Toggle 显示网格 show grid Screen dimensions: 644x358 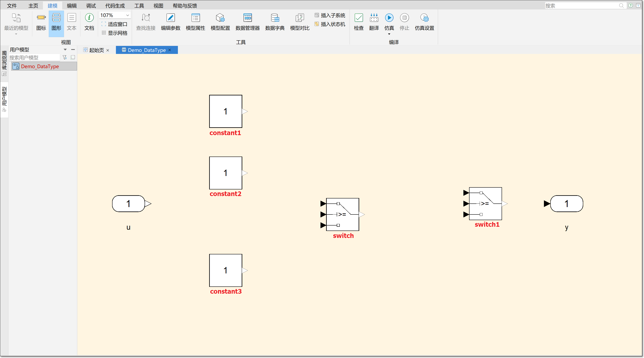coord(115,33)
